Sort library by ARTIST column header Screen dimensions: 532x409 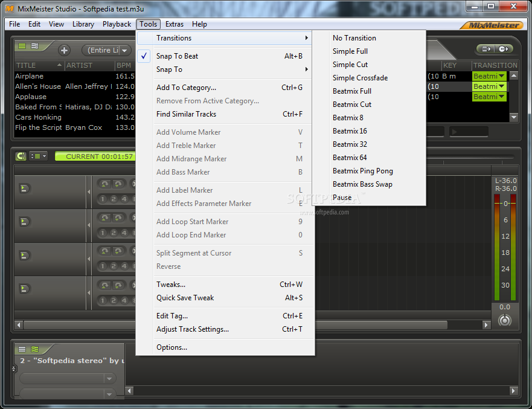click(89, 65)
